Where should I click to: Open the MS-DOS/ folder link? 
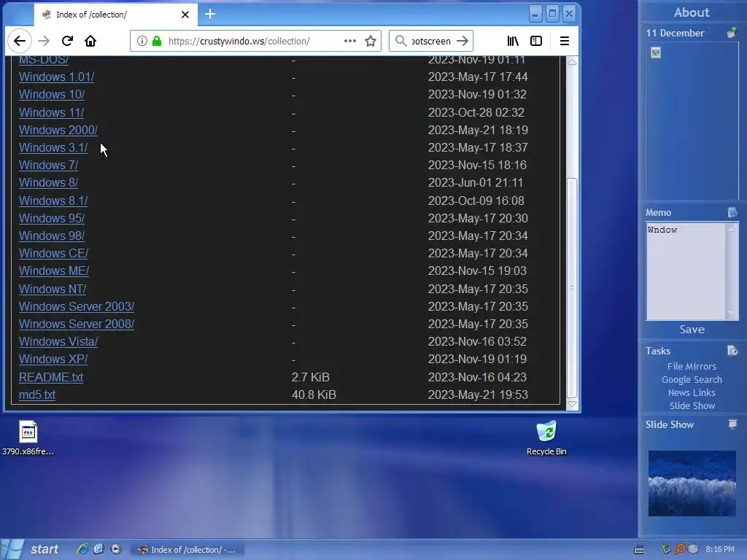pos(44,60)
